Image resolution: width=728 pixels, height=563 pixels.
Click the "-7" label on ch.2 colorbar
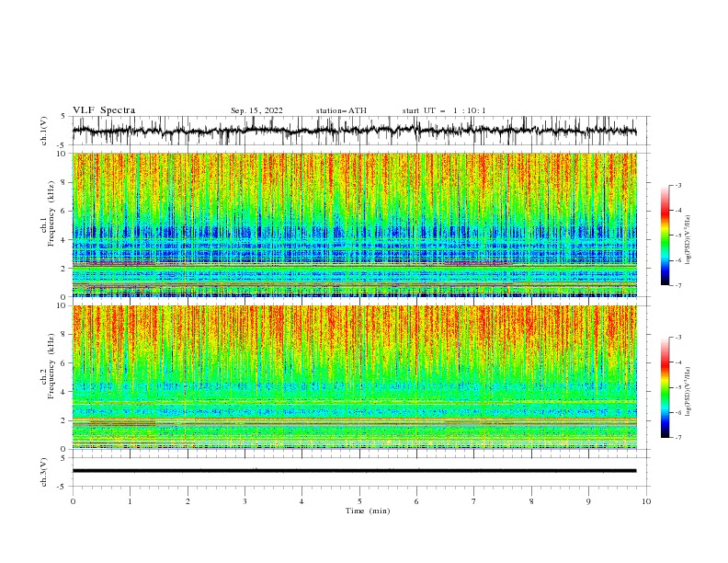coord(678,438)
